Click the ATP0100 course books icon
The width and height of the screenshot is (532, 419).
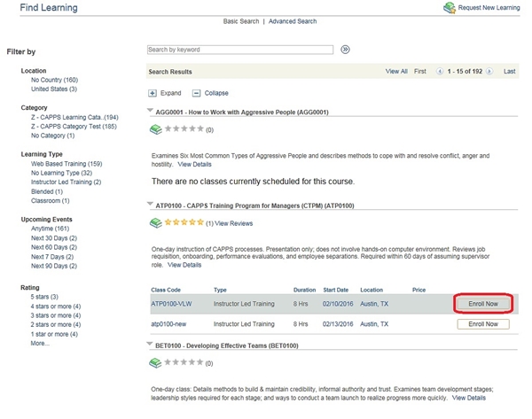[155, 223]
